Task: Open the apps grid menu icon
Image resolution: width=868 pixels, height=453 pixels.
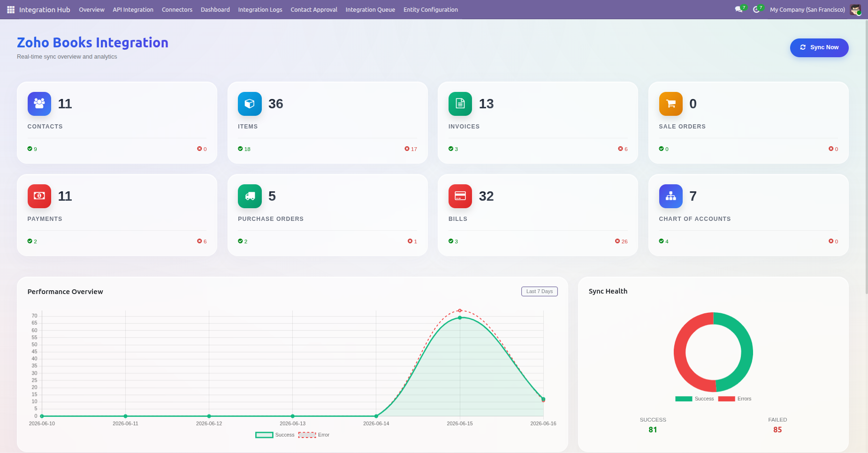Action: click(x=11, y=9)
